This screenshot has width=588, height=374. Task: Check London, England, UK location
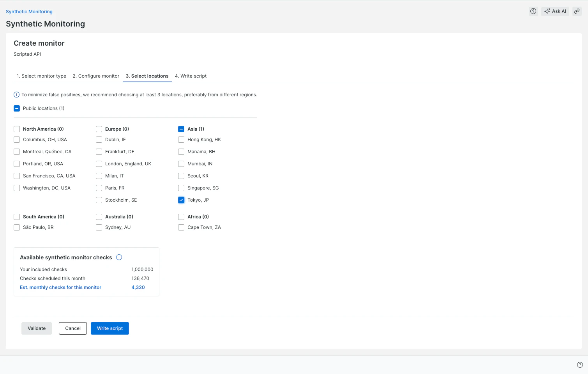click(99, 164)
